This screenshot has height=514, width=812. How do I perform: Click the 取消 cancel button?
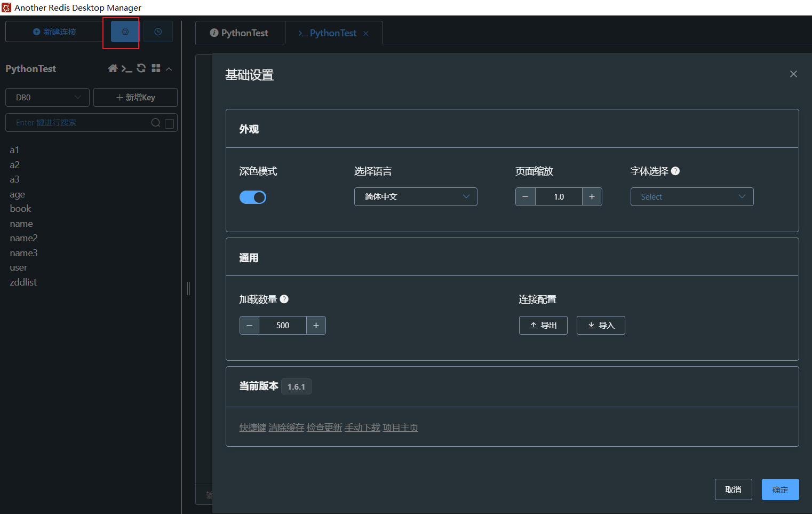pyautogui.click(x=734, y=489)
